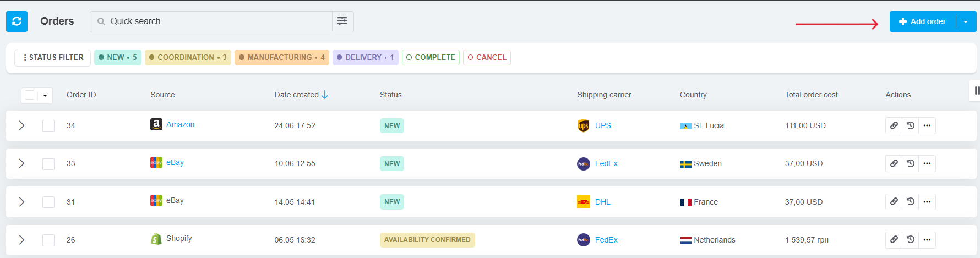Screen dimensions: 980x258
Task: Click the link icon for order 34
Action: (894, 125)
